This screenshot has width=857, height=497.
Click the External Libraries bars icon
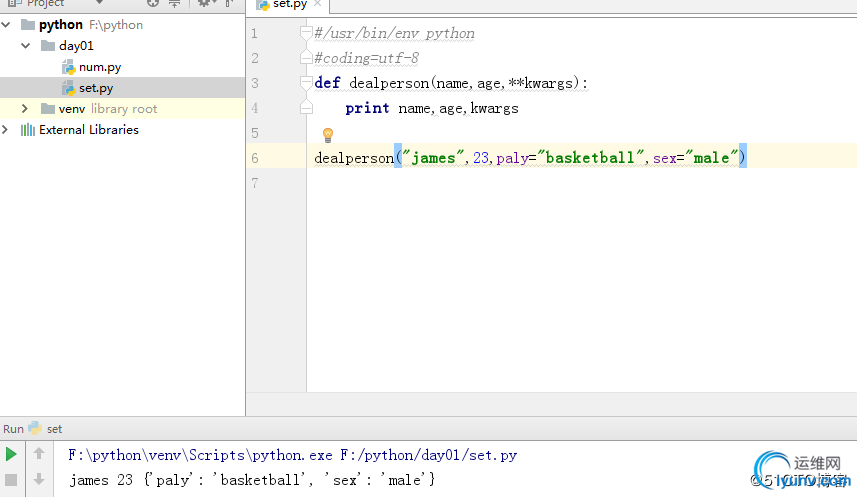tap(28, 130)
